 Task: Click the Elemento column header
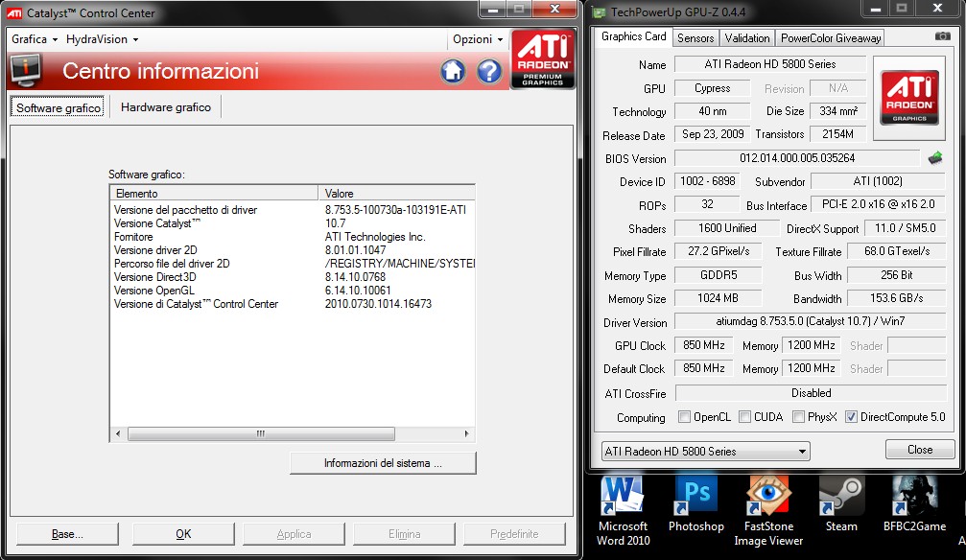(x=214, y=194)
